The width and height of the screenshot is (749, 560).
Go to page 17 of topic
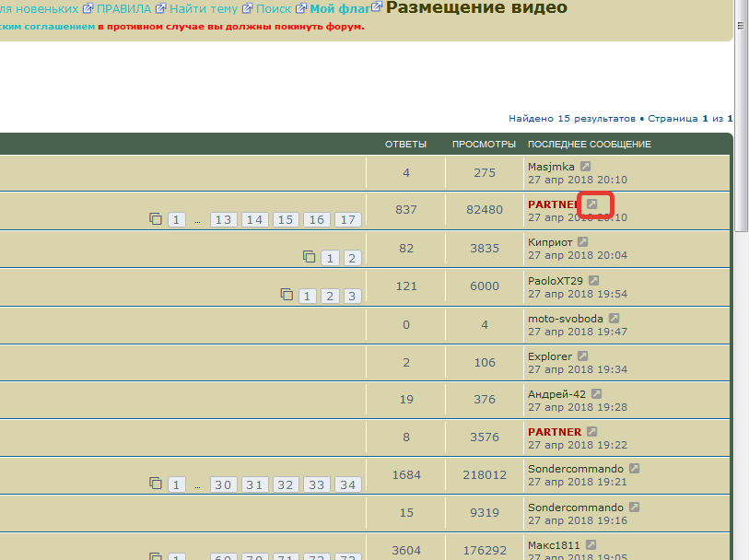click(x=347, y=219)
